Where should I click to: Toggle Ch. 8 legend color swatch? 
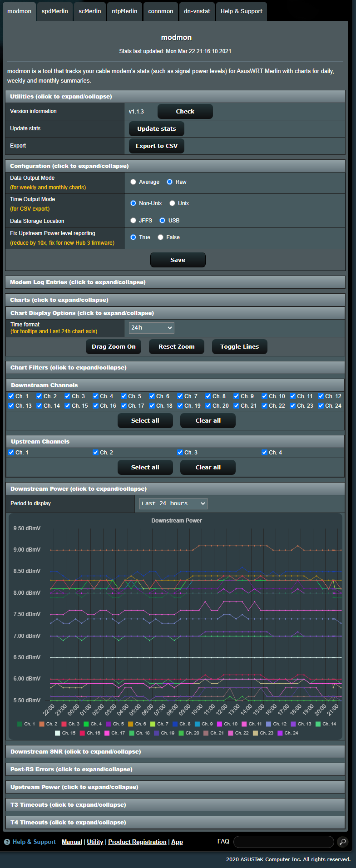(x=175, y=724)
